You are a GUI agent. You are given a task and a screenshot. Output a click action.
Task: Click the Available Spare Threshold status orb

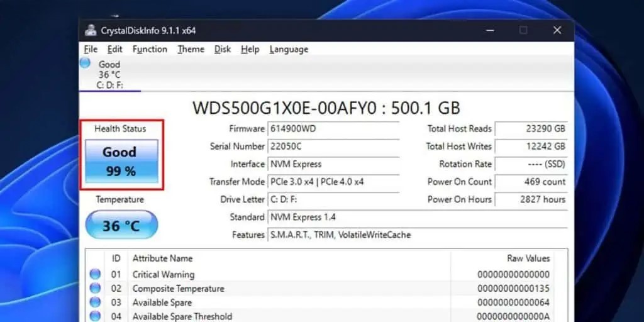pos(95,316)
